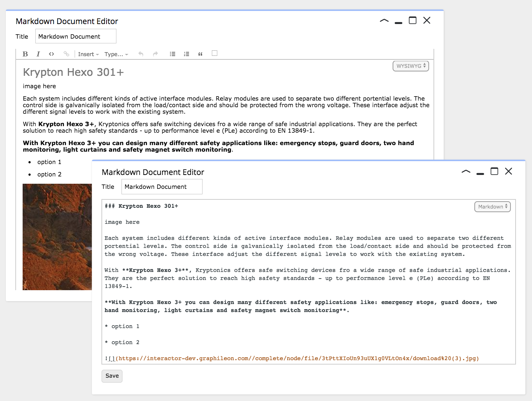Image resolution: width=532 pixels, height=401 pixels.
Task: Collapse the back editor window with chevron
Action: coord(384,21)
